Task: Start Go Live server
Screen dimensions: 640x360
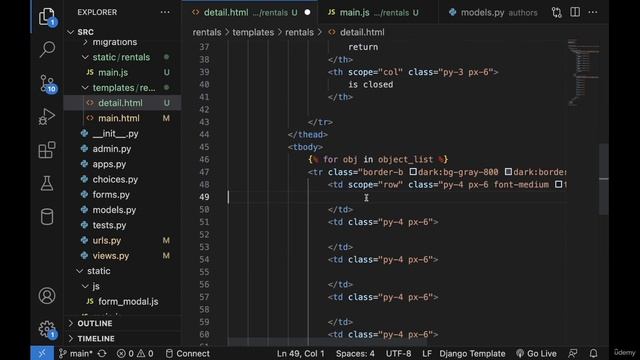Action: (x=536, y=353)
